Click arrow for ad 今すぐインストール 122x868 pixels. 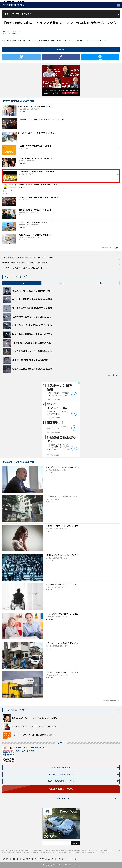74,413
